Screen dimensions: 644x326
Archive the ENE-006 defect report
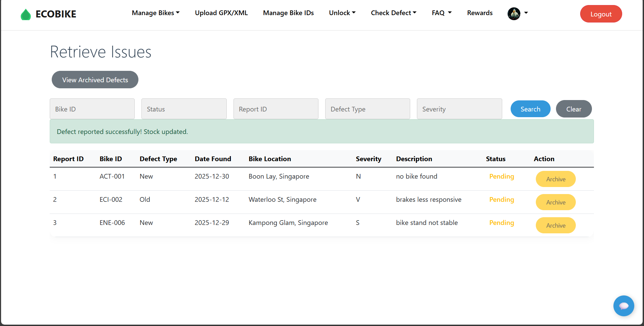tap(555, 225)
